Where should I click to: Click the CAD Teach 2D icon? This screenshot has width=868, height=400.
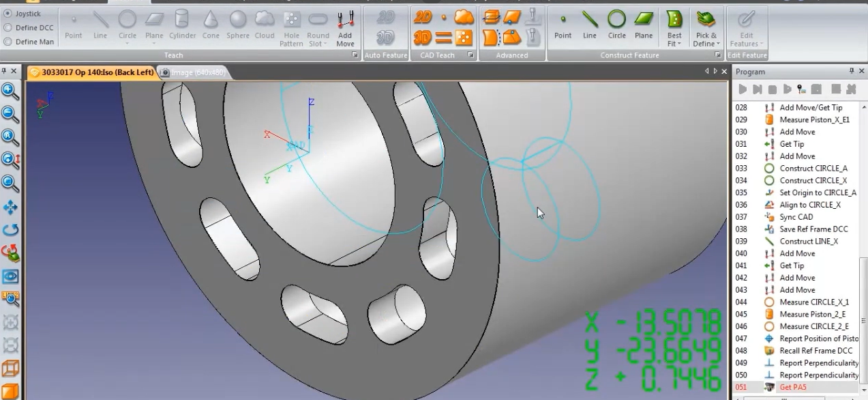(423, 17)
